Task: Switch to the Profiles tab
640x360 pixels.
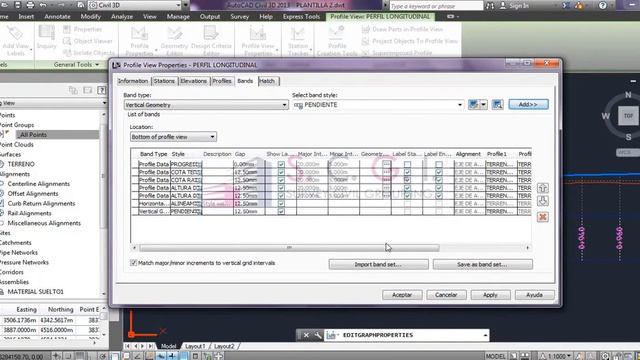Action: (x=222, y=81)
